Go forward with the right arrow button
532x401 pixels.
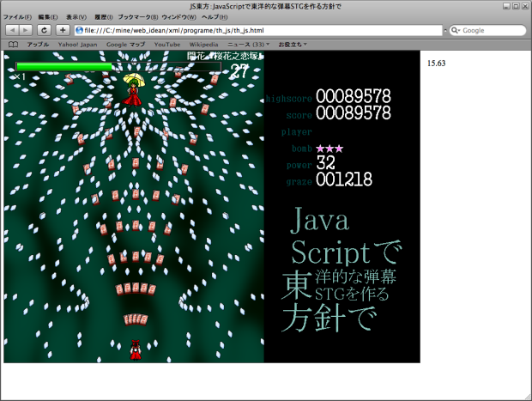[26, 30]
